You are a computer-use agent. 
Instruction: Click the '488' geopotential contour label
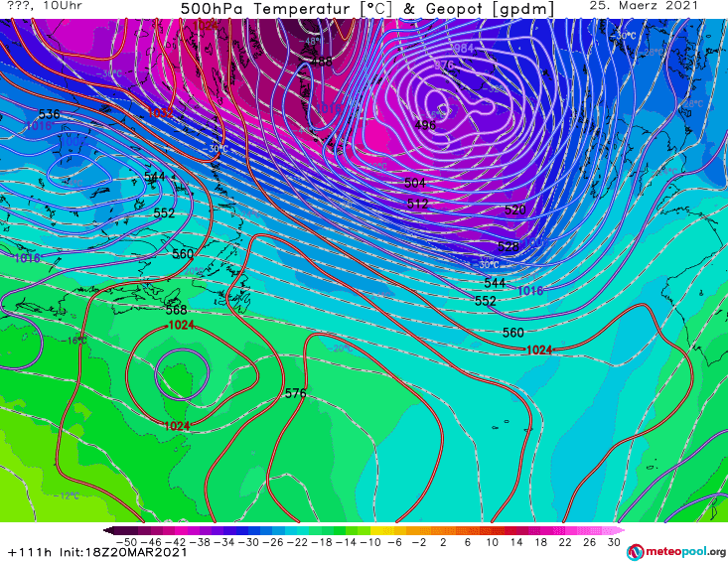point(321,62)
